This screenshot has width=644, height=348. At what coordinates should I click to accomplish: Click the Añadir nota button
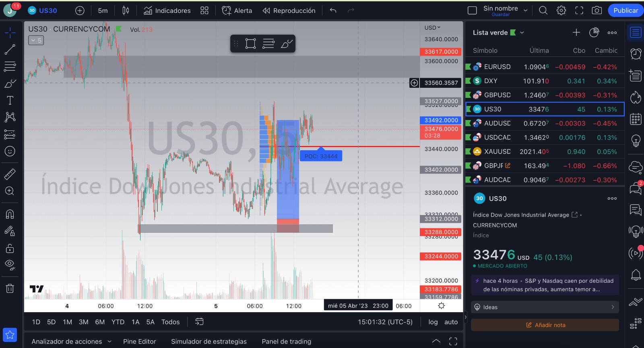point(545,325)
